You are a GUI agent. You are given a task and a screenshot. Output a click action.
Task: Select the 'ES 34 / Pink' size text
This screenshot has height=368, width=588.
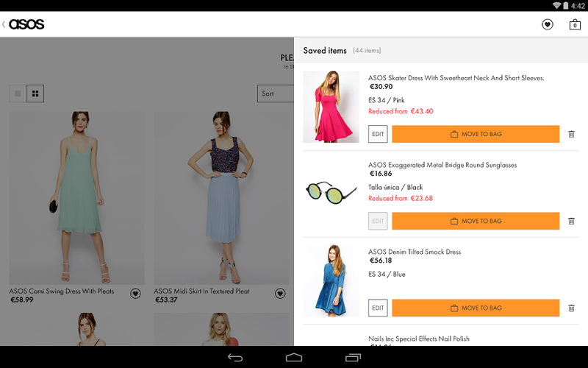point(387,100)
